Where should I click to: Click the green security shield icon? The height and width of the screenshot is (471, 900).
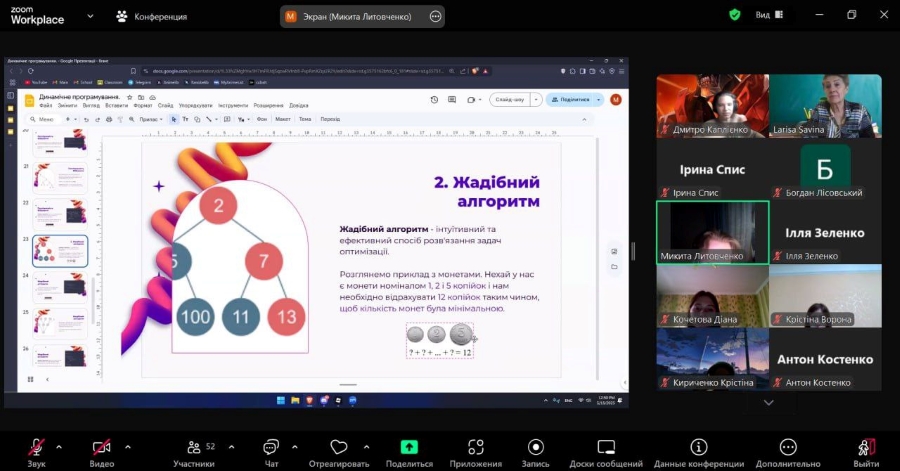[x=735, y=15]
